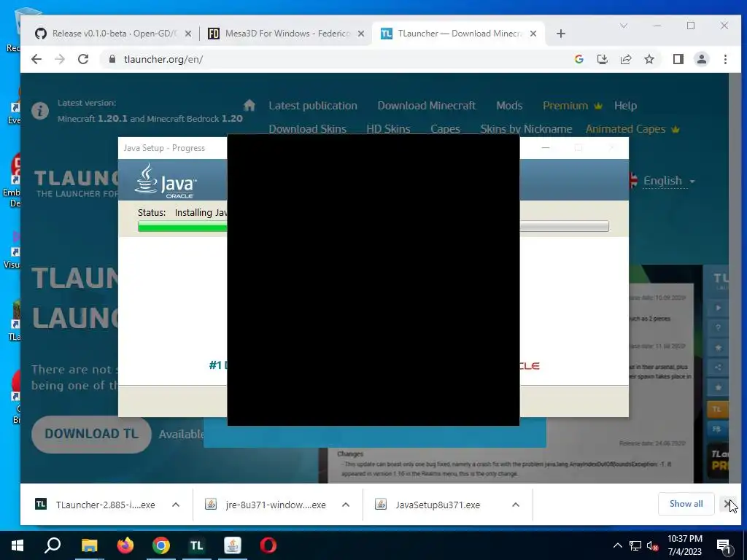The width and height of the screenshot is (747, 560).
Task: View site information via lock icon
Action: coord(112,59)
